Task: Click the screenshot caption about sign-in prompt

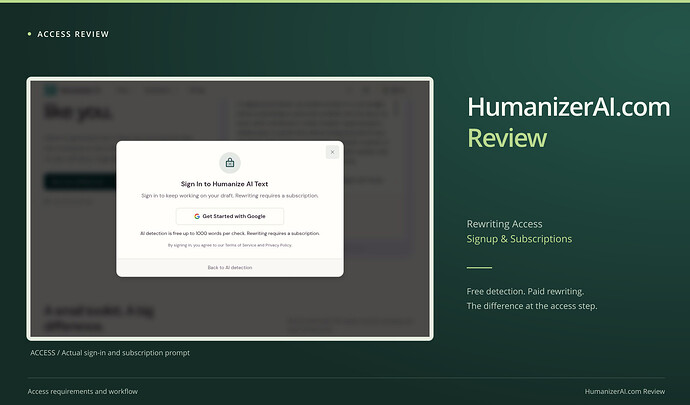Action: click(x=110, y=353)
